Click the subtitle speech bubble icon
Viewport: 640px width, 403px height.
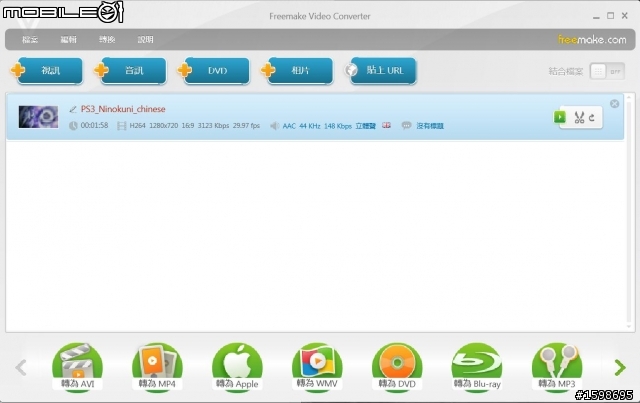tap(406, 125)
